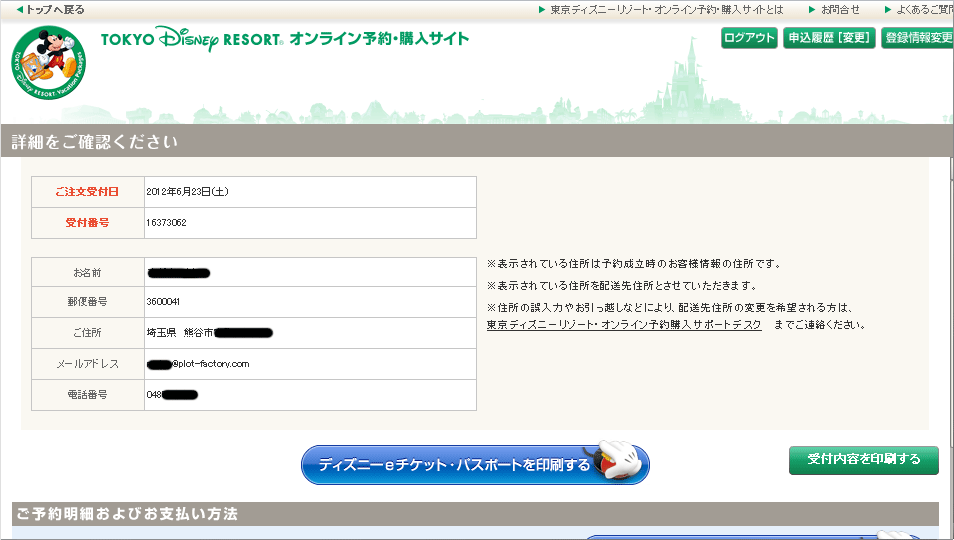Click the 詳細をご確認ください heading

[94, 142]
